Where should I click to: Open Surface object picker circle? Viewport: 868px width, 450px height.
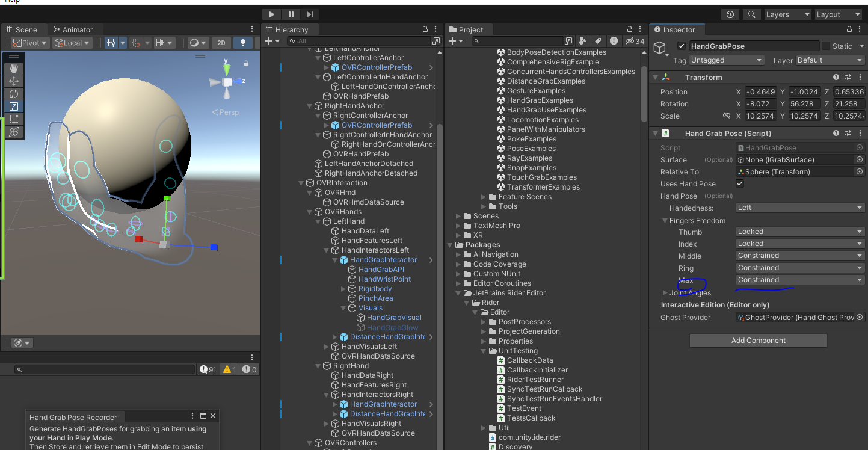point(860,159)
